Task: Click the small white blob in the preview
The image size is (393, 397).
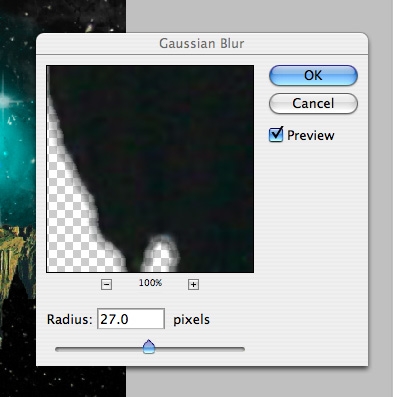Action: point(160,253)
